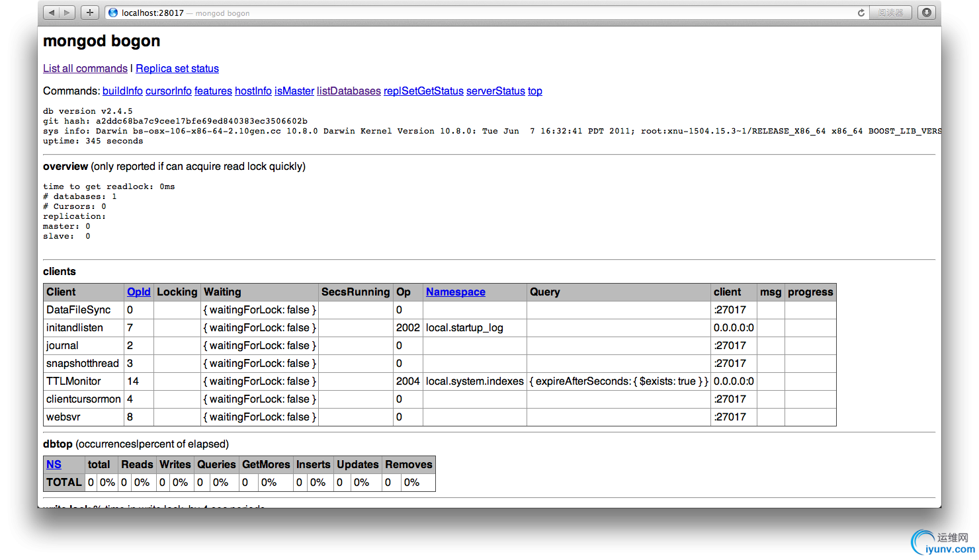Run the isMaster command link
Image resolution: width=979 pixels, height=560 pixels.
tap(294, 91)
